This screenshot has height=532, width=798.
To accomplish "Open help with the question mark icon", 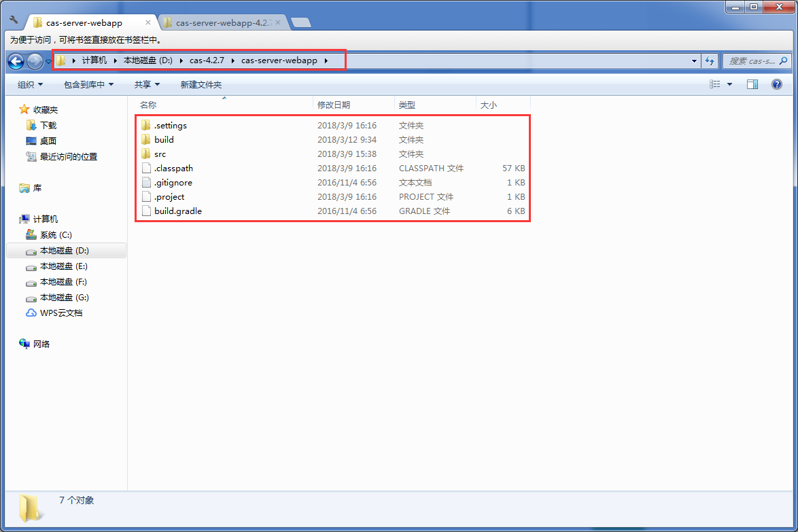I will click(777, 84).
